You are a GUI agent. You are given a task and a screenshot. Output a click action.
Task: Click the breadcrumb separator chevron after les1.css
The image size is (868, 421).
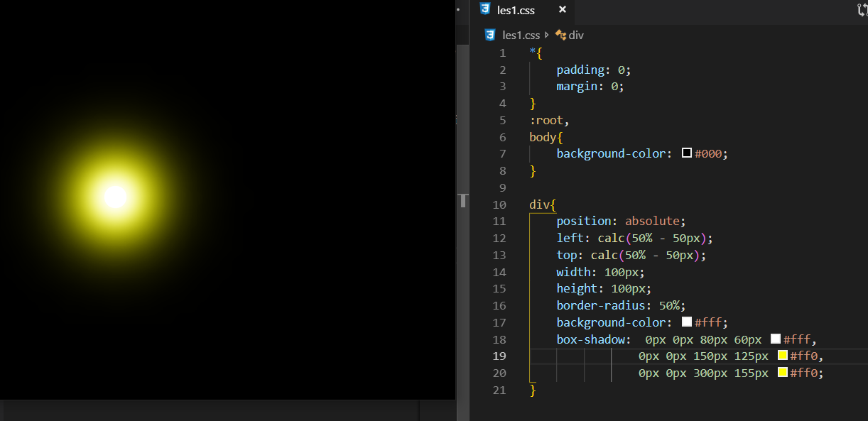[548, 35]
